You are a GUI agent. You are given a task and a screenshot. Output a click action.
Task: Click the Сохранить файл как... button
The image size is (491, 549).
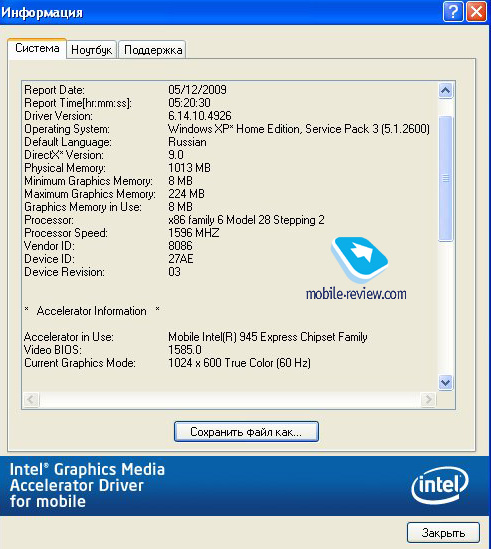[246, 432]
